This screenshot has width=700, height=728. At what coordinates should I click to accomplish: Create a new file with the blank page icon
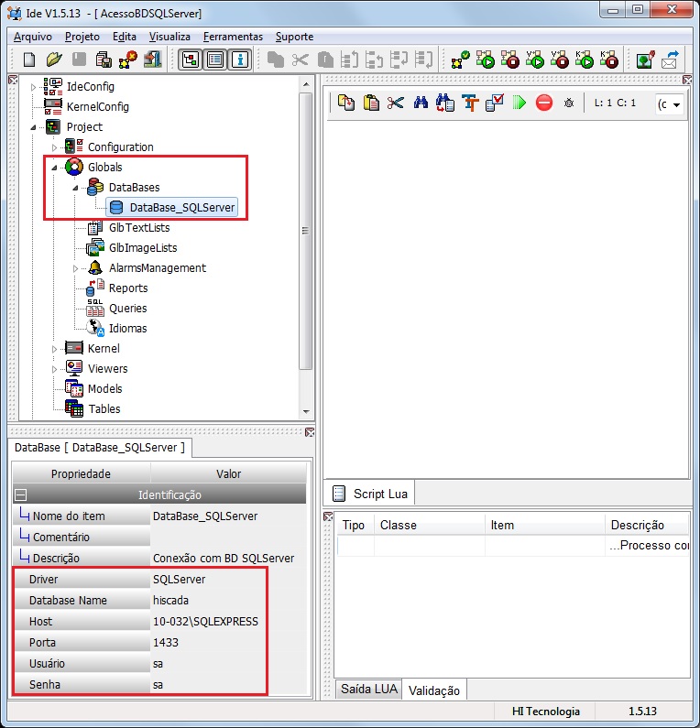pyautogui.click(x=29, y=60)
